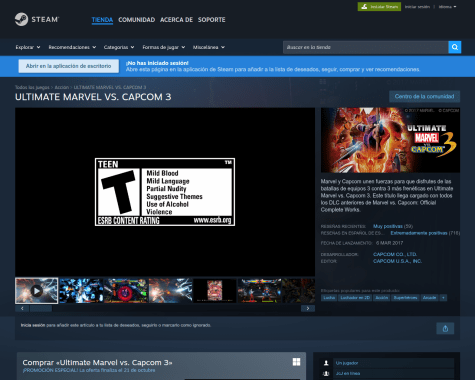
Task: Expand the Miscelánea menu
Action: point(209,47)
